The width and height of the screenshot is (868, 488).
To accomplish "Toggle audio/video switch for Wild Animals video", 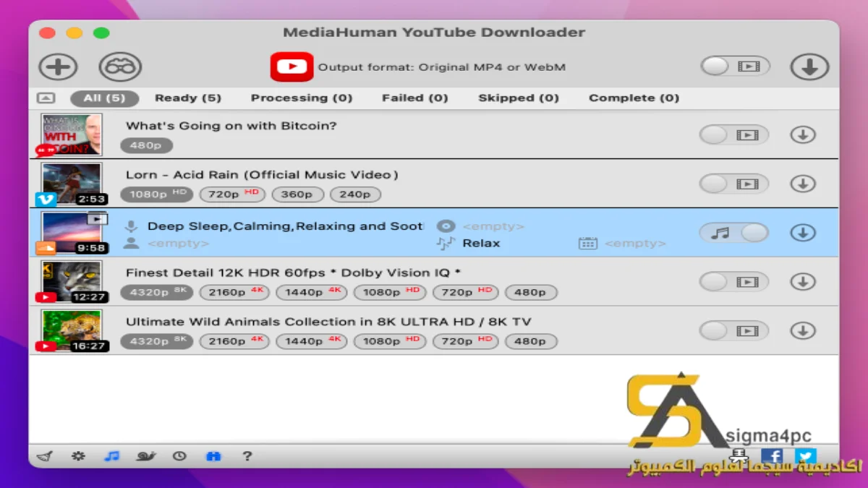I will [x=734, y=331].
